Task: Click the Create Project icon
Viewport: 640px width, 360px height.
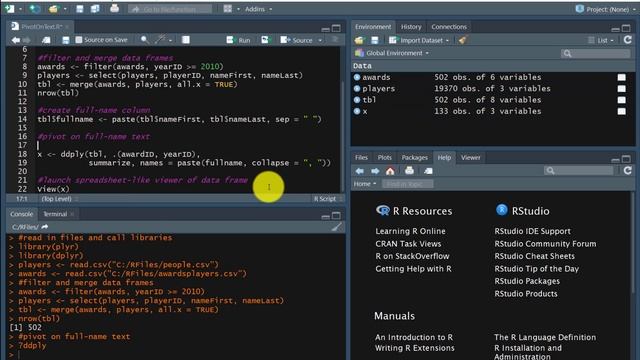Action: [x=36, y=9]
